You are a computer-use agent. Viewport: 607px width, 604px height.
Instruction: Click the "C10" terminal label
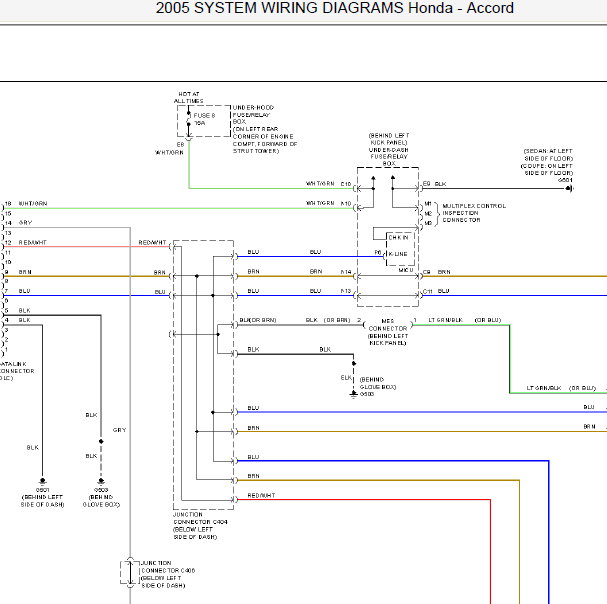346,184
